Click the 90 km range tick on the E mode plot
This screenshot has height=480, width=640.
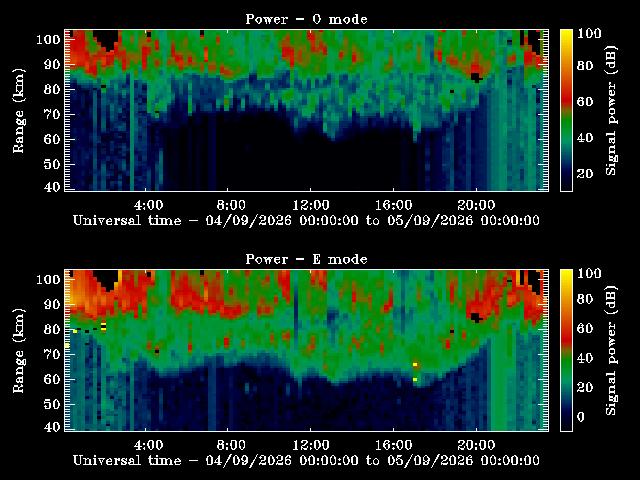52,304
